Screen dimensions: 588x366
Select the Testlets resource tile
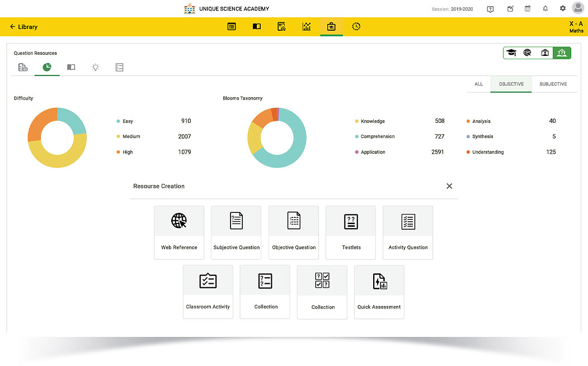[351, 232]
